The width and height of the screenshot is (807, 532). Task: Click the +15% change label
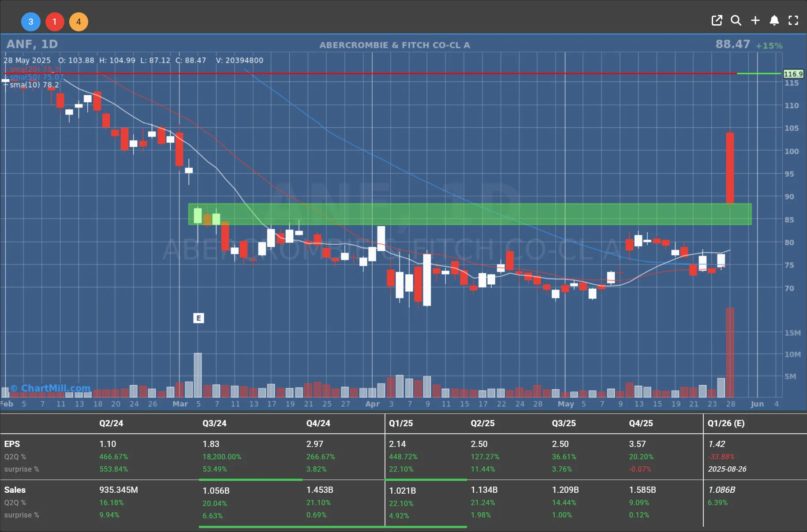(x=769, y=46)
